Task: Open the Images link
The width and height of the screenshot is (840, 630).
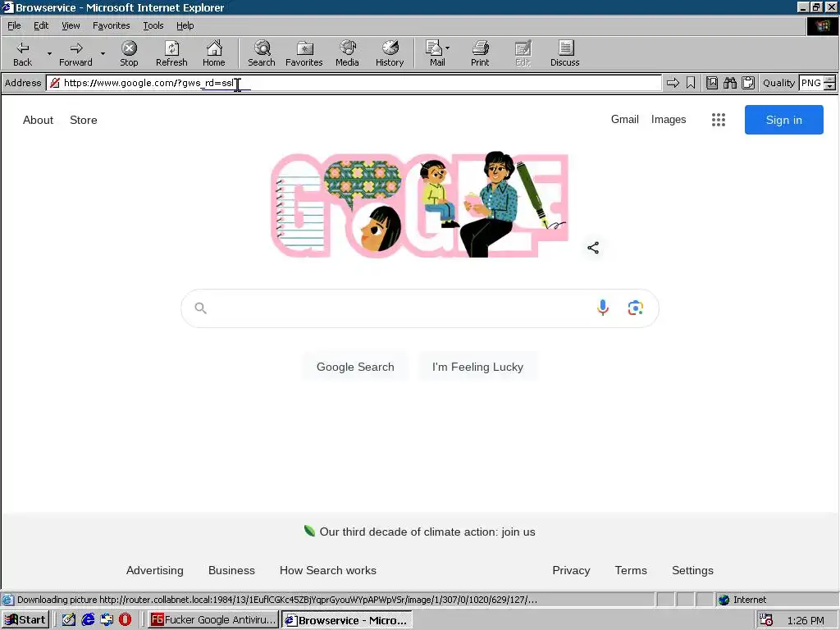Action: pos(669,119)
